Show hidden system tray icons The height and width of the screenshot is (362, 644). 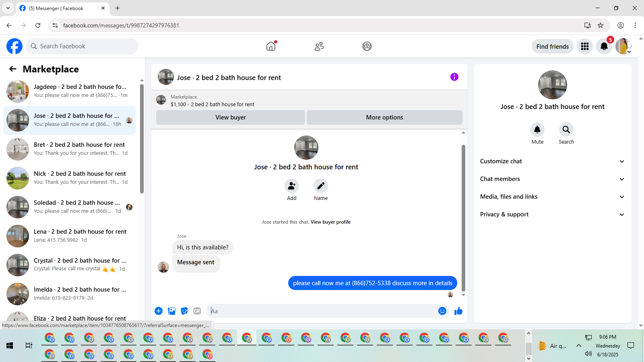click(579, 346)
